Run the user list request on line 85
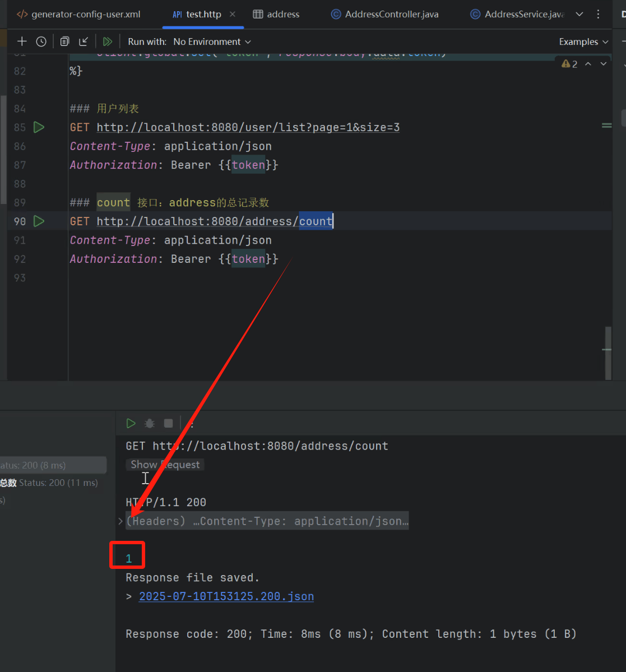 (x=39, y=127)
